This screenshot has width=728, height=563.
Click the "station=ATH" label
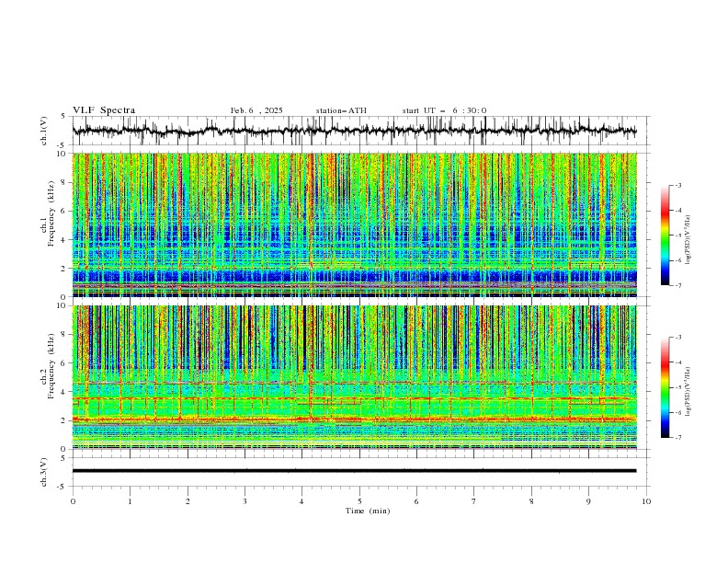click(341, 110)
